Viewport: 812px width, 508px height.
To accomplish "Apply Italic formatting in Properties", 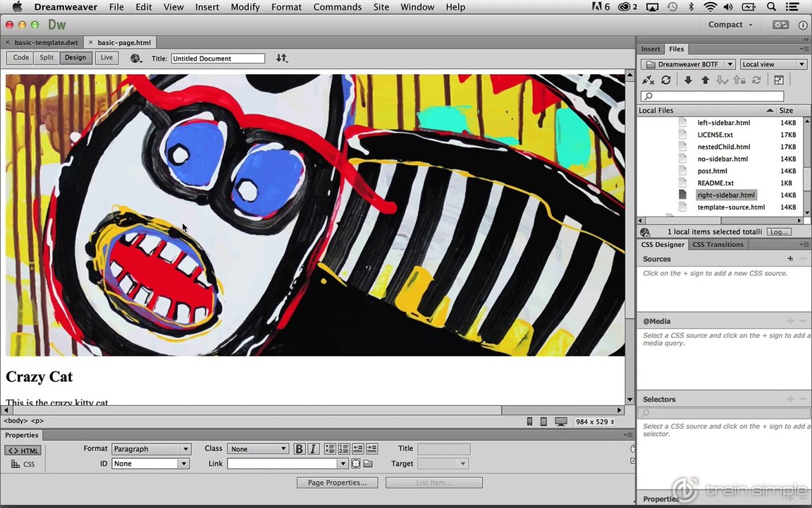I will (313, 449).
